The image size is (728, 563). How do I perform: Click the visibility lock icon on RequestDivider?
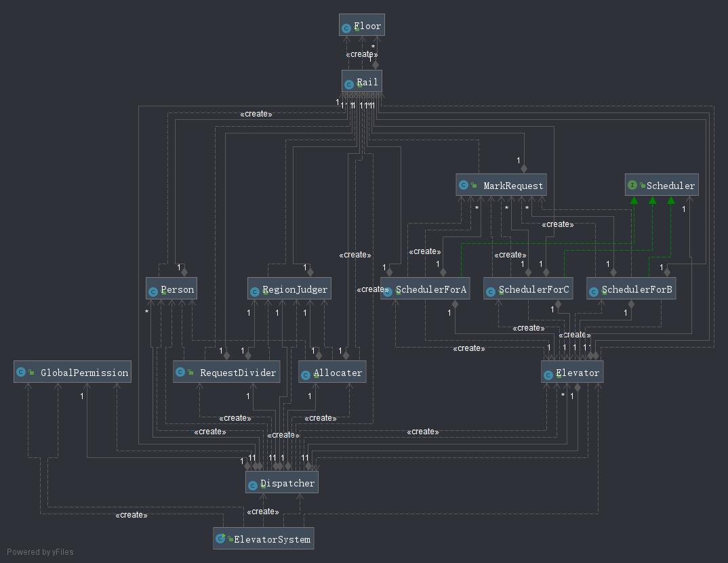click(x=191, y=372)
